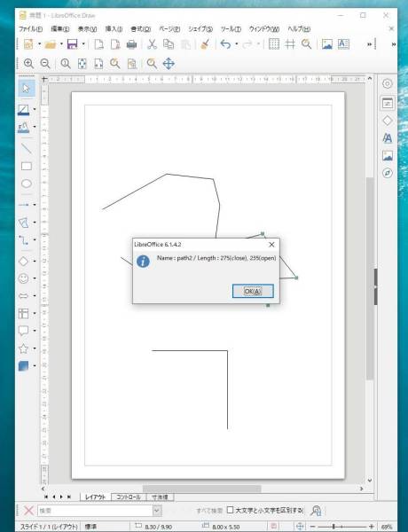This screenshot has width=408, height=532.
Task: Select the Rectangle tool
Action: click(x=27, y=166)
